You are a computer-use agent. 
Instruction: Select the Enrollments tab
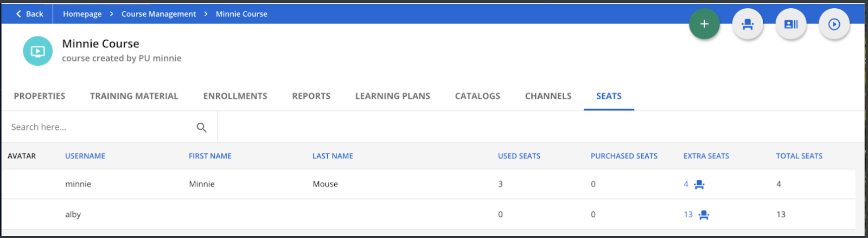[235, 96]
